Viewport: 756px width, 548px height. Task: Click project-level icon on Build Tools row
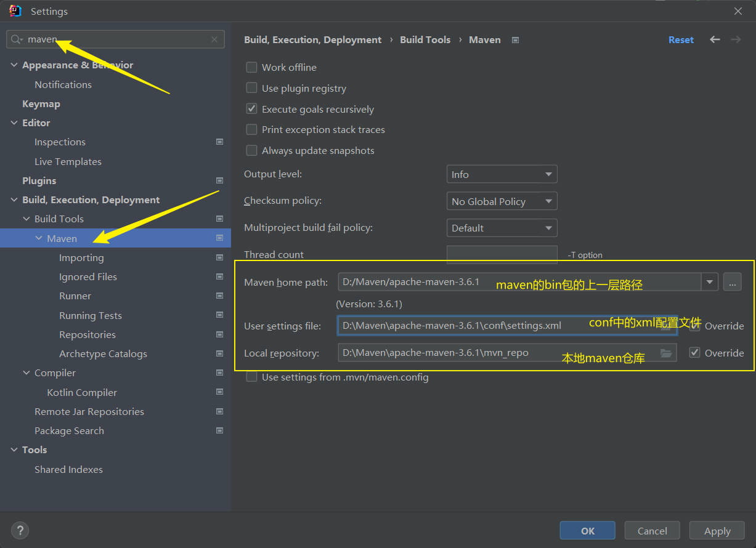[219, 219]
